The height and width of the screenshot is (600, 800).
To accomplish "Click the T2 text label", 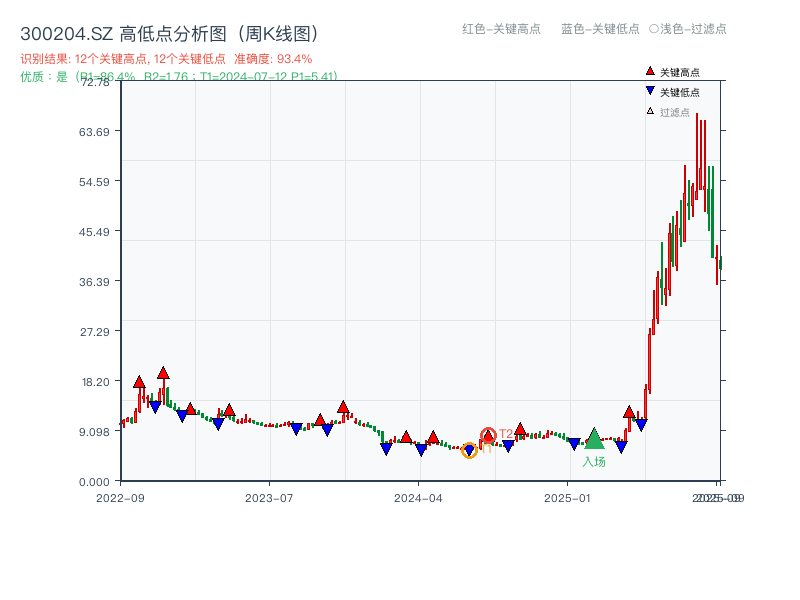I will click(x=506, y=434).
